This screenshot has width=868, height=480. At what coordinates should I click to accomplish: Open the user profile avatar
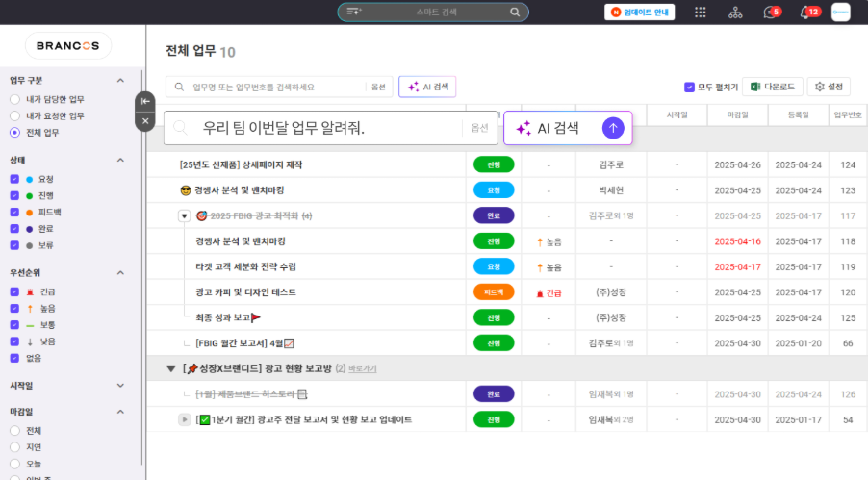click(x=840, y=13)
